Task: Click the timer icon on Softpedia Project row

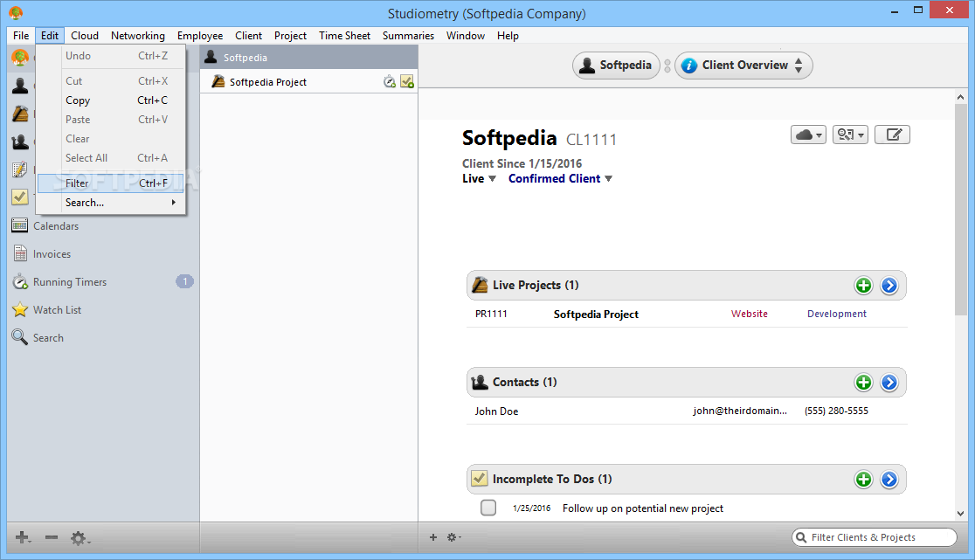Action: point(390,81)
